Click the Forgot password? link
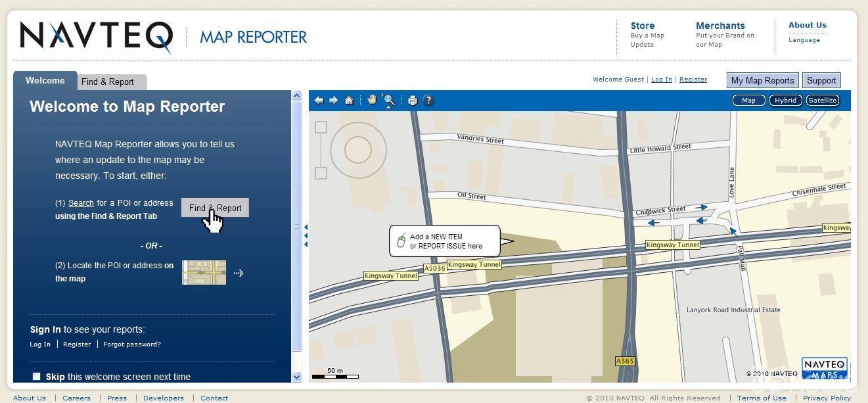868x403 pixels. pyautogui.click(x=132, y=344)
